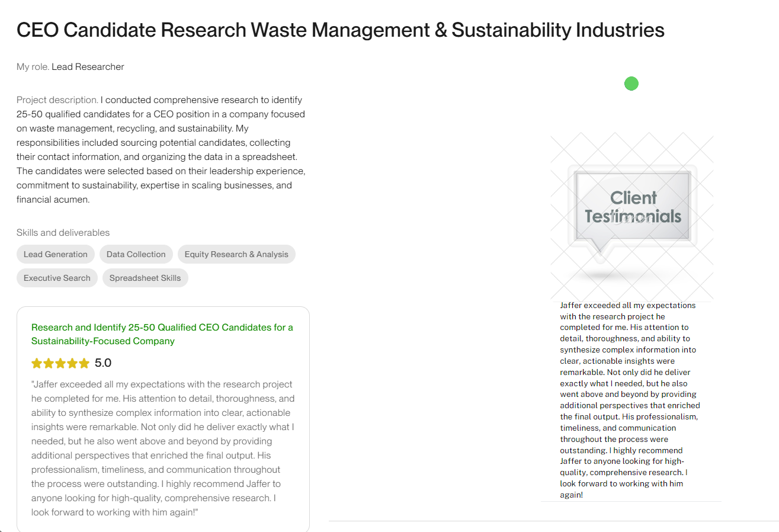The height and width of the screenshot is (532, 779).
Task: Select the Lead Generation skill tag
Action: (56, 254)
